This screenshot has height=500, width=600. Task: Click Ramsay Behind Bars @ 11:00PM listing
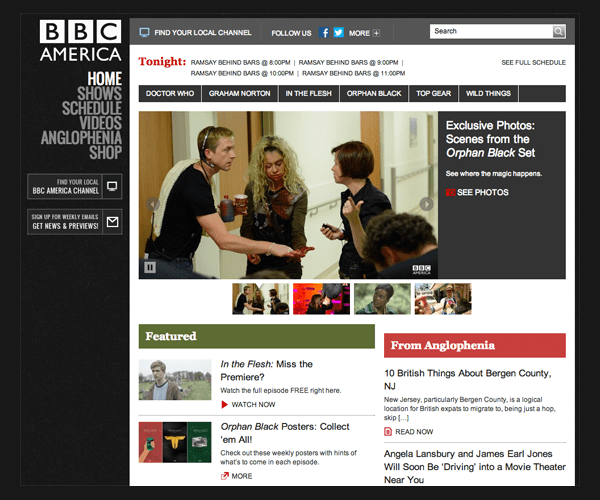(x=354, y=73)
